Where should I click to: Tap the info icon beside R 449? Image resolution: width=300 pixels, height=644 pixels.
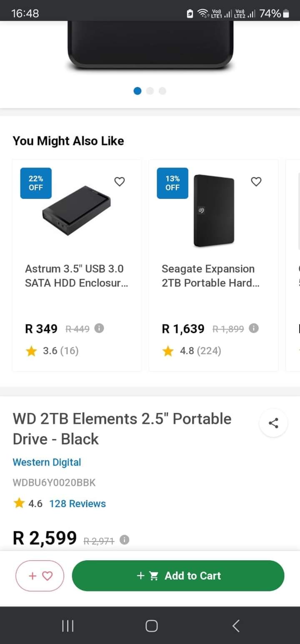tap(99, 328)
